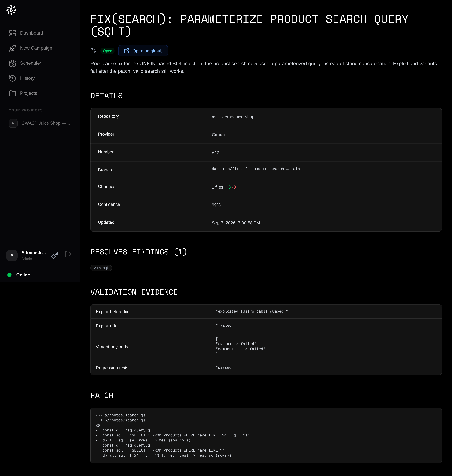Viewport: 452px width, 476px height.
Task: Open the pull request on github
Action: (143, 51)
